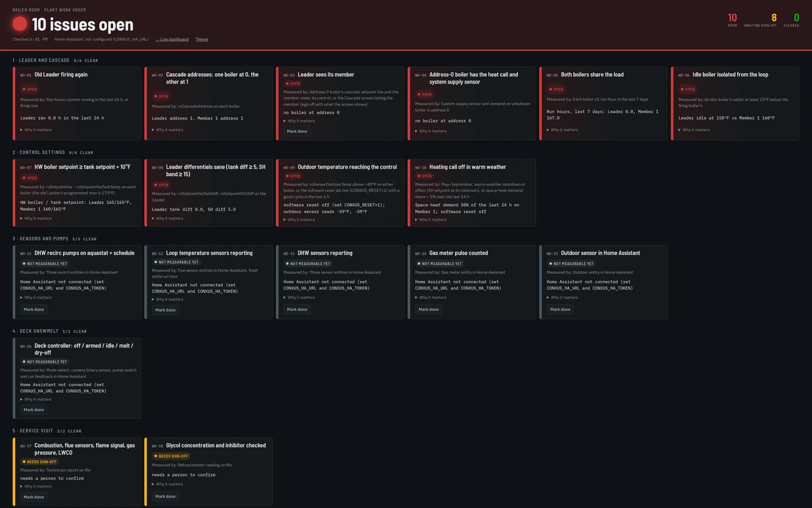Expand 'Why it matters' on the Loop temperature sensors card
The width and height of the screenshot is (812, 508).
click(167, 300)
